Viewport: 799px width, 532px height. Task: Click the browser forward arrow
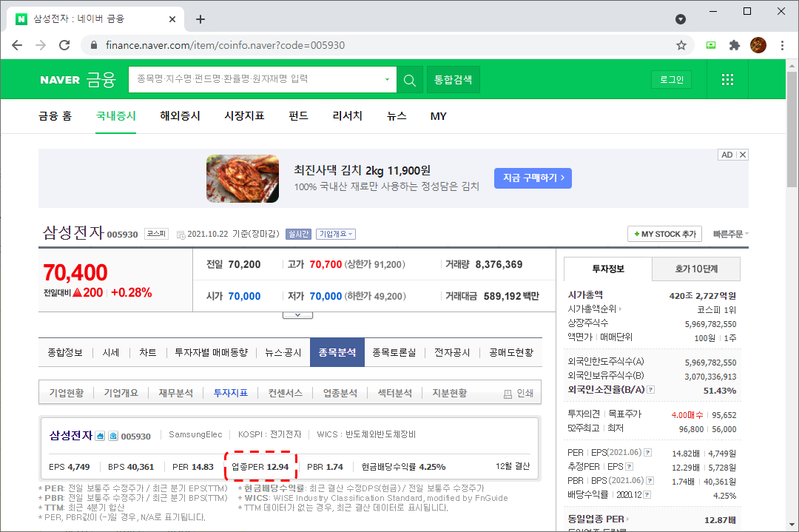coord(41,45)
